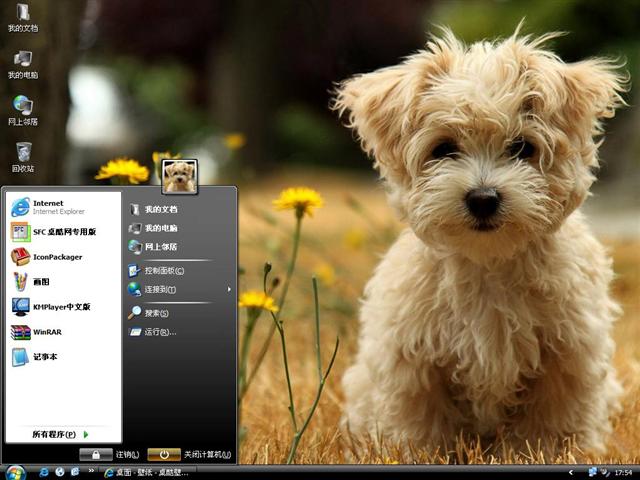Open 回收站 Recycle Bin desktop icon
The image size is (640, 480).
[x=23, y=156]
